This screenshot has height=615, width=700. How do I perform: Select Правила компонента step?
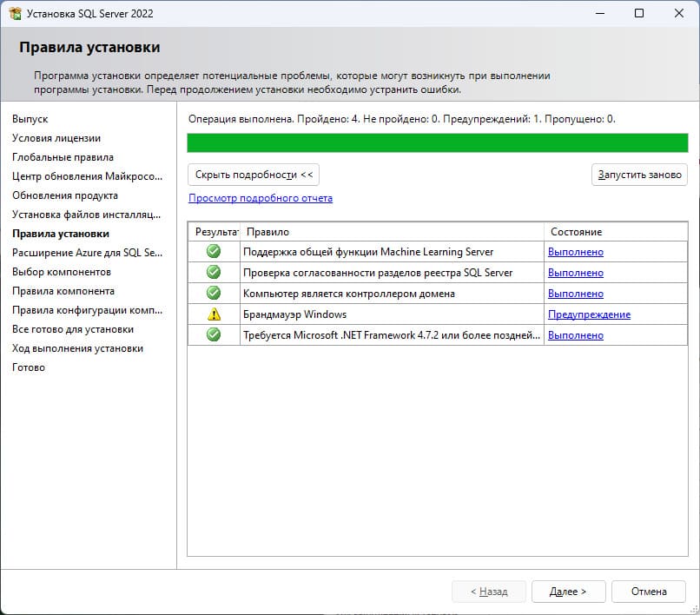coord(63,291)
